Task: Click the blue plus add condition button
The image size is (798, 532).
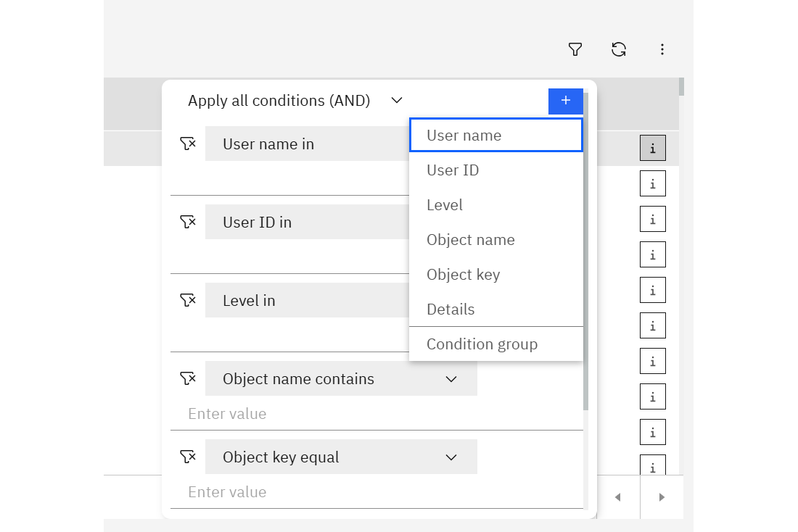Action: (566, 101)
